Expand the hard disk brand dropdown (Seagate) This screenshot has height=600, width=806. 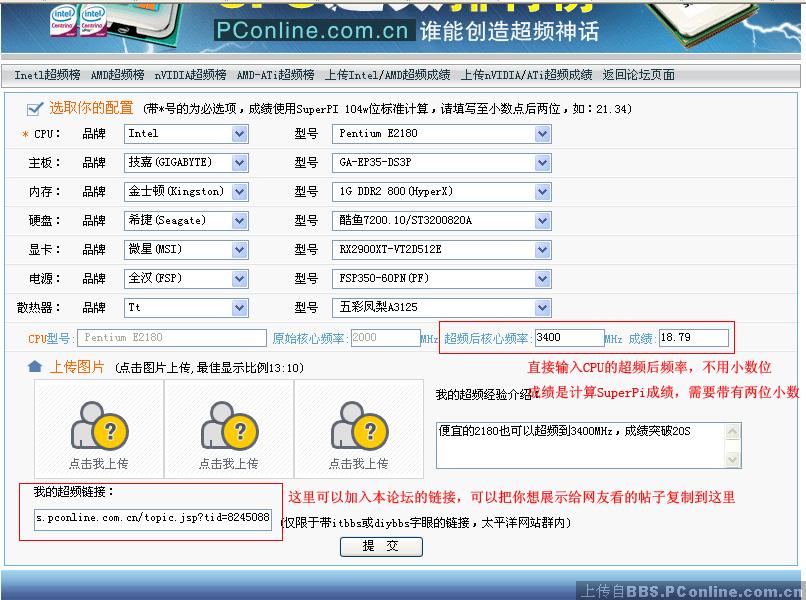pos(186,221)
